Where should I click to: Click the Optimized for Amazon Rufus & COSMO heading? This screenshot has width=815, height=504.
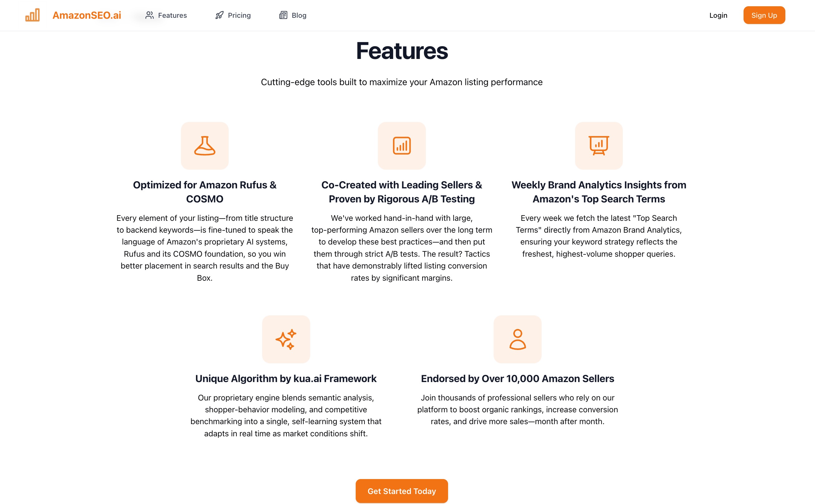204,192
